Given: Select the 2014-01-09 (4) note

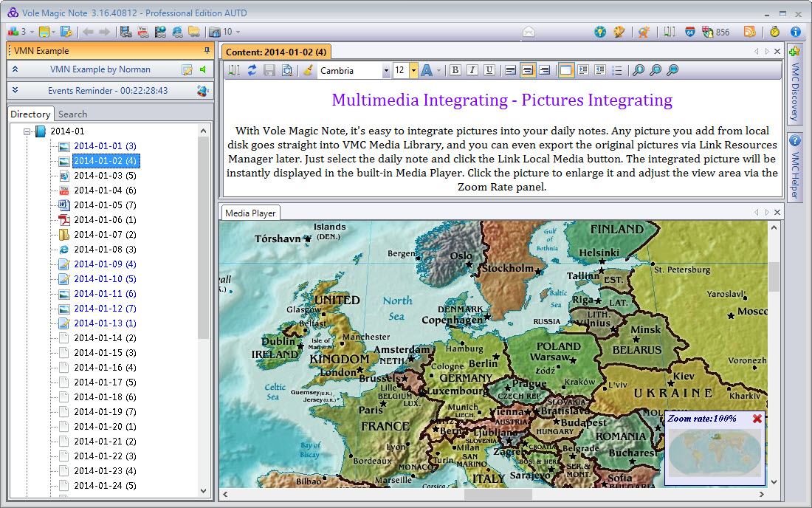Looking at the screenshot, I should 105,264.
